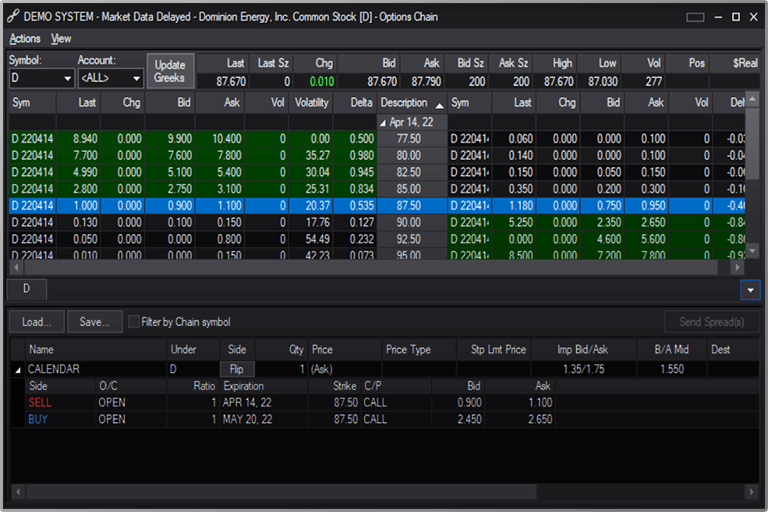Click the APR 14, 22 expiration leg
This screenshot has height=512, width=768.
pyautogui.click(x=247, y=403)
